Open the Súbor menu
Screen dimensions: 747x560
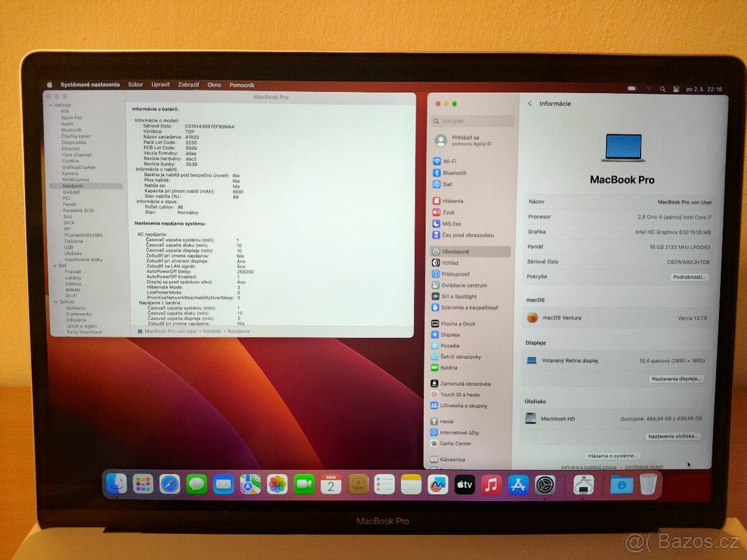tap(136, 84)
